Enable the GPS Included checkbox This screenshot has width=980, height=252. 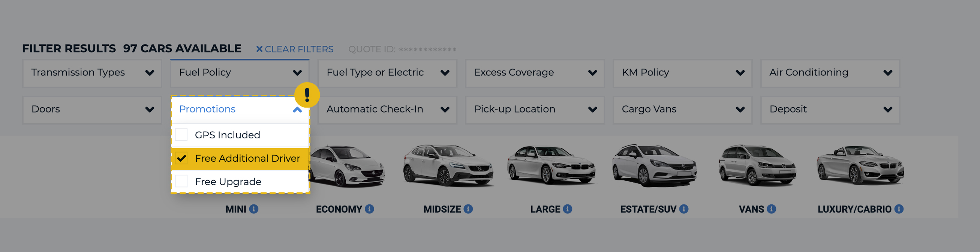click(x=182, y=135)
